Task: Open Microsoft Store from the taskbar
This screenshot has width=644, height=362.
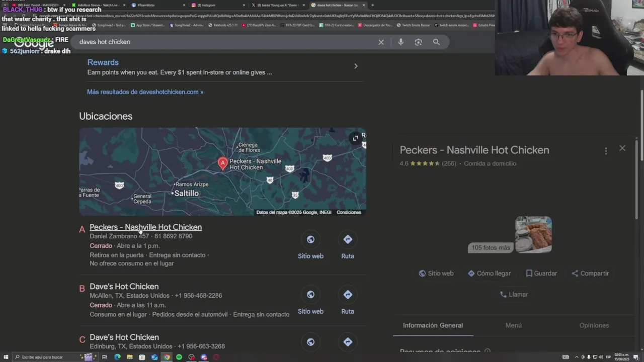Action: 142,357
